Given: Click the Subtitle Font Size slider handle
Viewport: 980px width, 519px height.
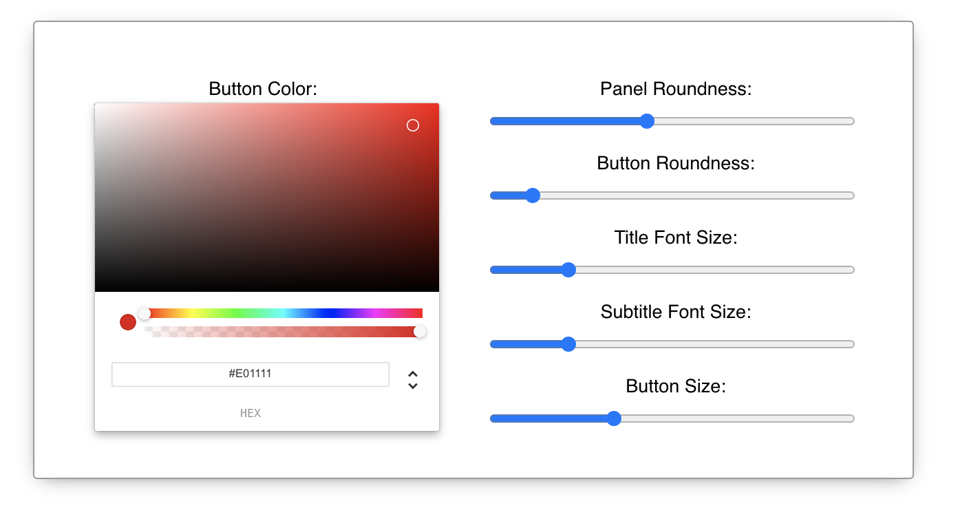Looking at the screenshot, I should coord(568,344).
